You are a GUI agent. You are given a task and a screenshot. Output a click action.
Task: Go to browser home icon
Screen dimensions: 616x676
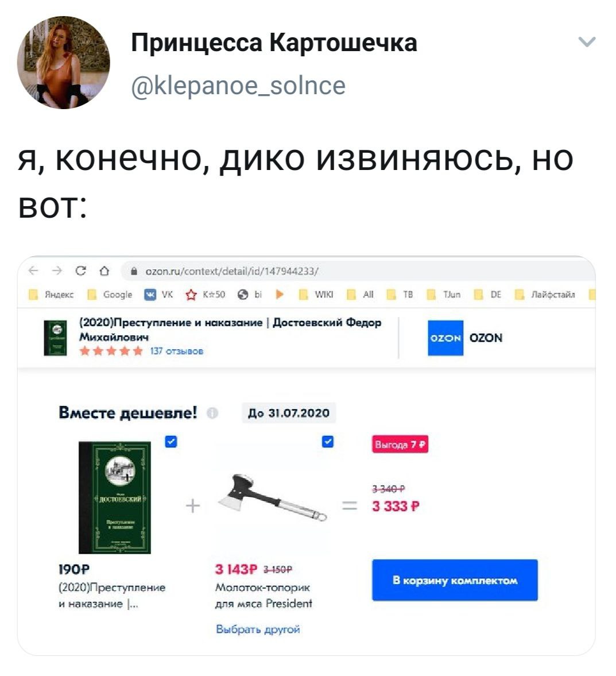(x=104, y=271)
